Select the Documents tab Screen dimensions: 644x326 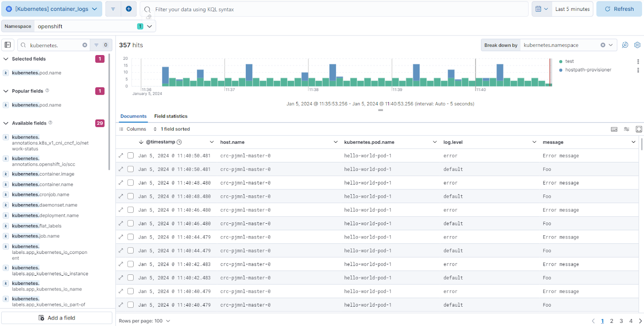click(x=133, y=116)
